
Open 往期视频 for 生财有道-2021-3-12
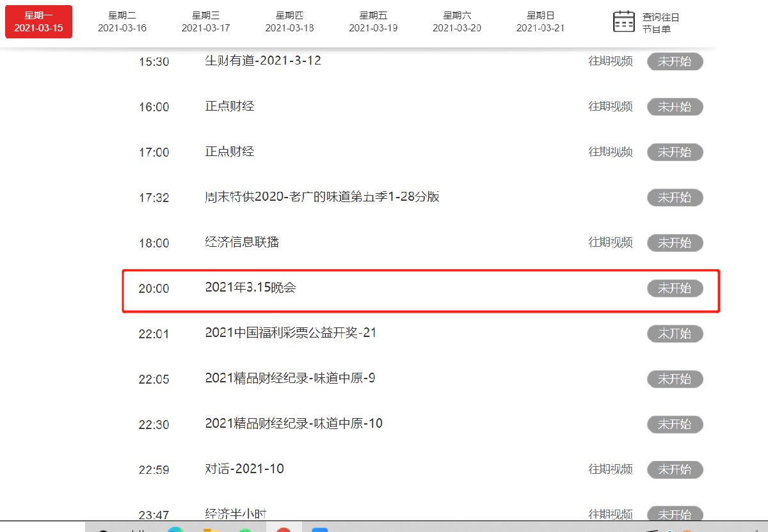click(610, 61)
